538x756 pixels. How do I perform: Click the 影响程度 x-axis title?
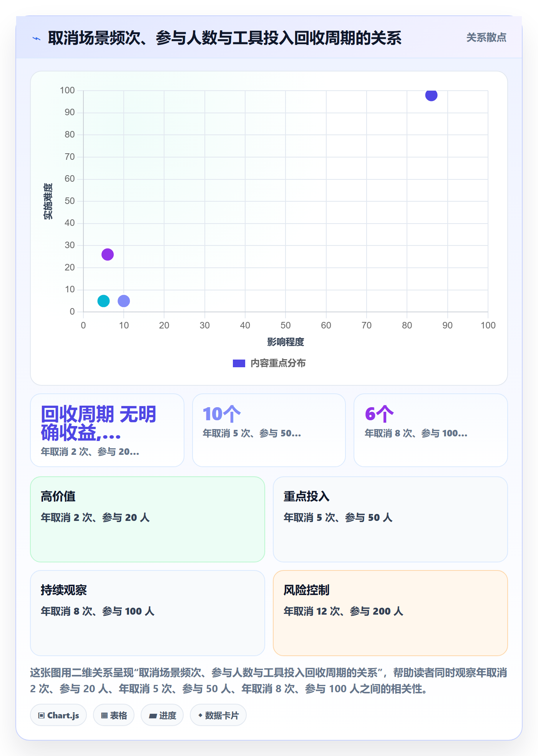click(286, 342)
